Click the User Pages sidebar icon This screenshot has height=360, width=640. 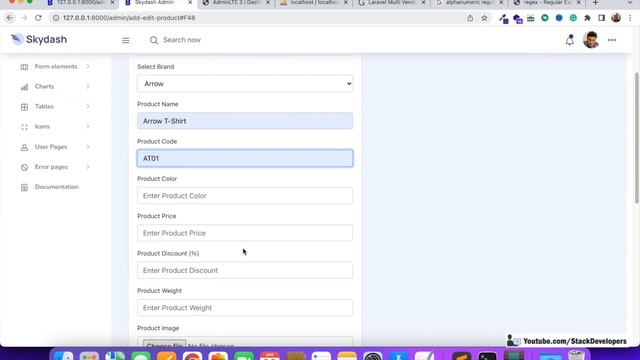click(x=24, y=147)
